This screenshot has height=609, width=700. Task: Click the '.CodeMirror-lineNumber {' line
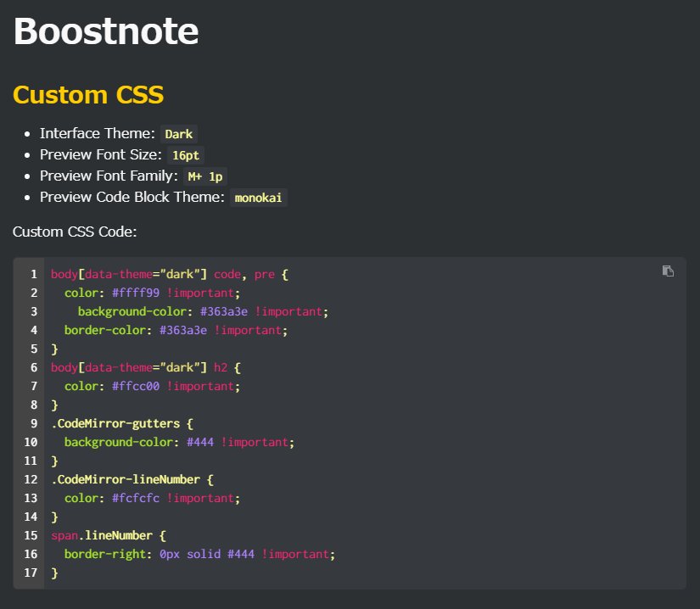tap(132, 479)
